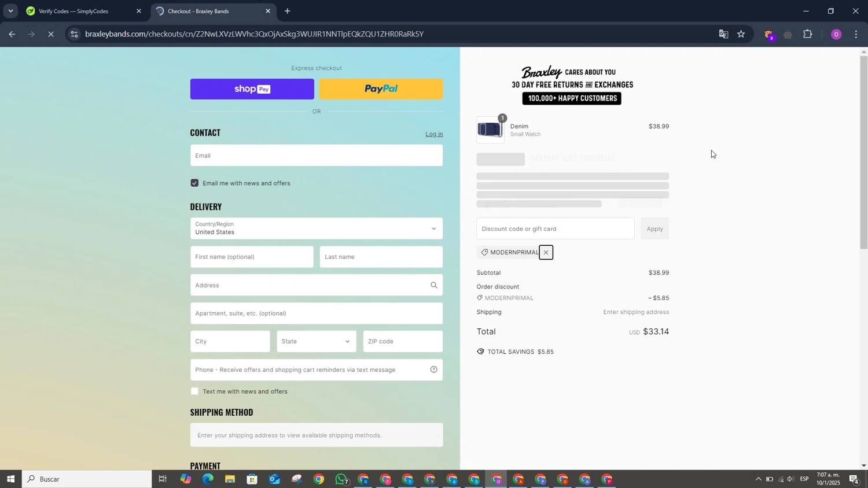This screenshot has height=488, width=868.
Task: Open Chrome's three-dot menu
Action: coord(856,34)
